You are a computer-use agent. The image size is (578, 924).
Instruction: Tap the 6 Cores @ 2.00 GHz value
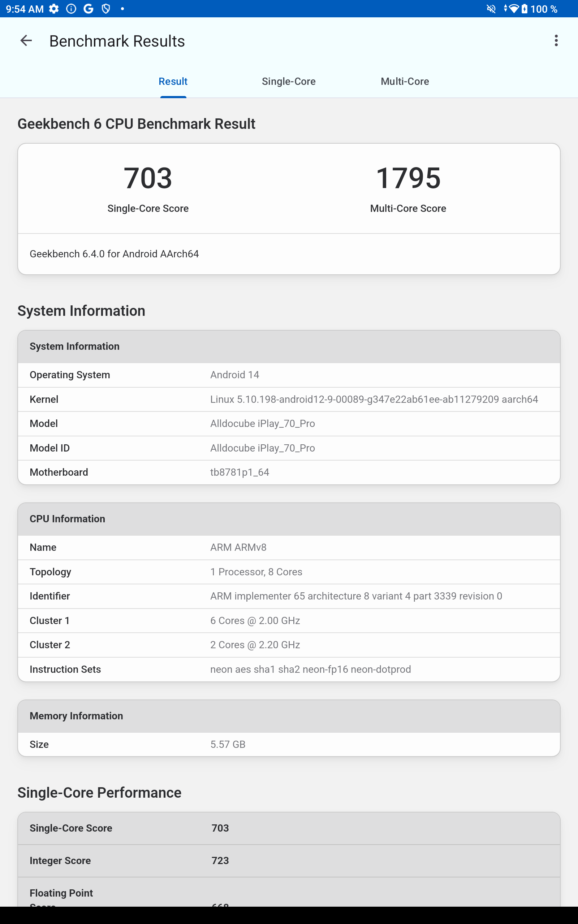255,620
